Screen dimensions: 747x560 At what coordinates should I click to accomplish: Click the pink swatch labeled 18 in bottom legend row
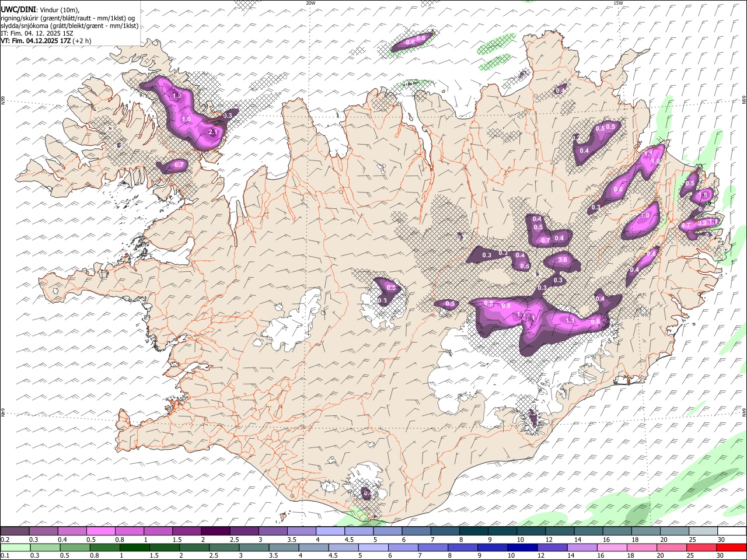point(642,547)
